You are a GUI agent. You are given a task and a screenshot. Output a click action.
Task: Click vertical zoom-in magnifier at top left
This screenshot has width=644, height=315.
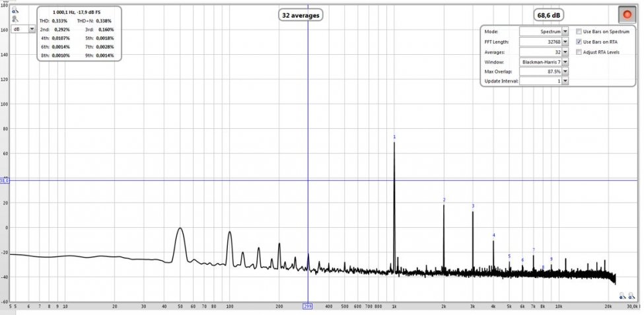click(x=15, y=9)
